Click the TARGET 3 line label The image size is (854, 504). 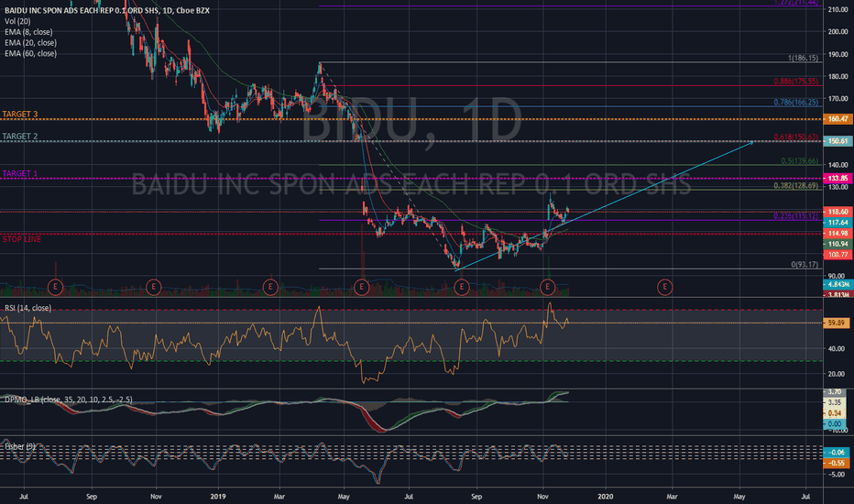coord(20,114)
